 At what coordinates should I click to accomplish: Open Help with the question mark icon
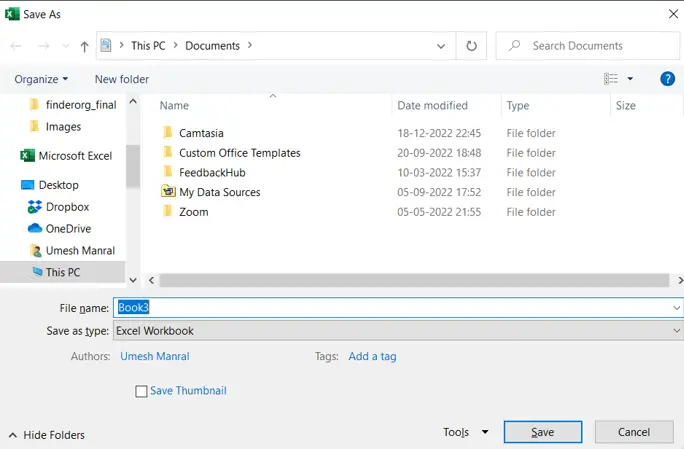tap(667, 79)
